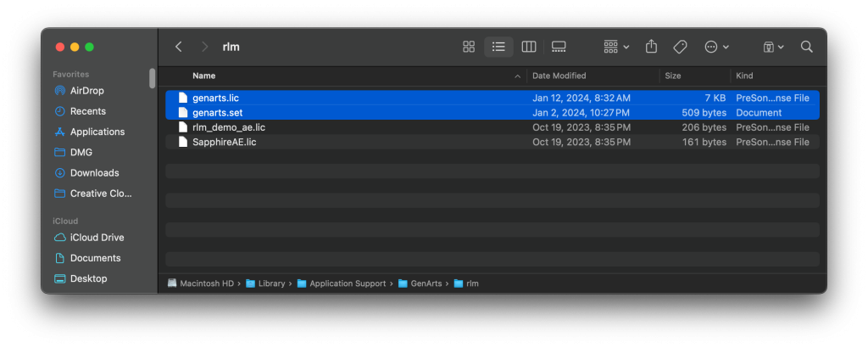The image size is (868, 348).
Task: Switch to gallery view
Action: [559, 47]
